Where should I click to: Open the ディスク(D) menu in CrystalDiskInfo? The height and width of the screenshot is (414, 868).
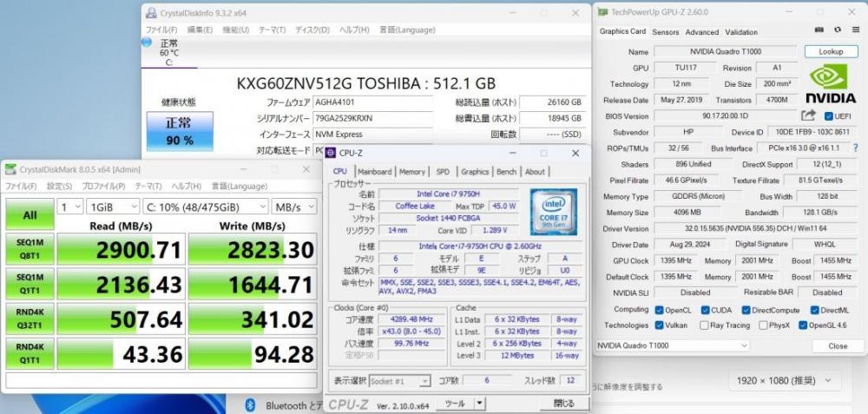click(312, 30)
